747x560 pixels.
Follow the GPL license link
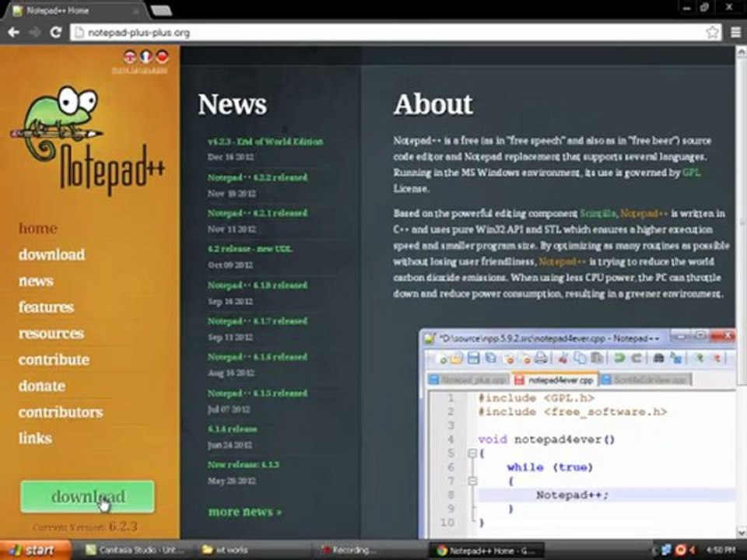tap(691, 173)
